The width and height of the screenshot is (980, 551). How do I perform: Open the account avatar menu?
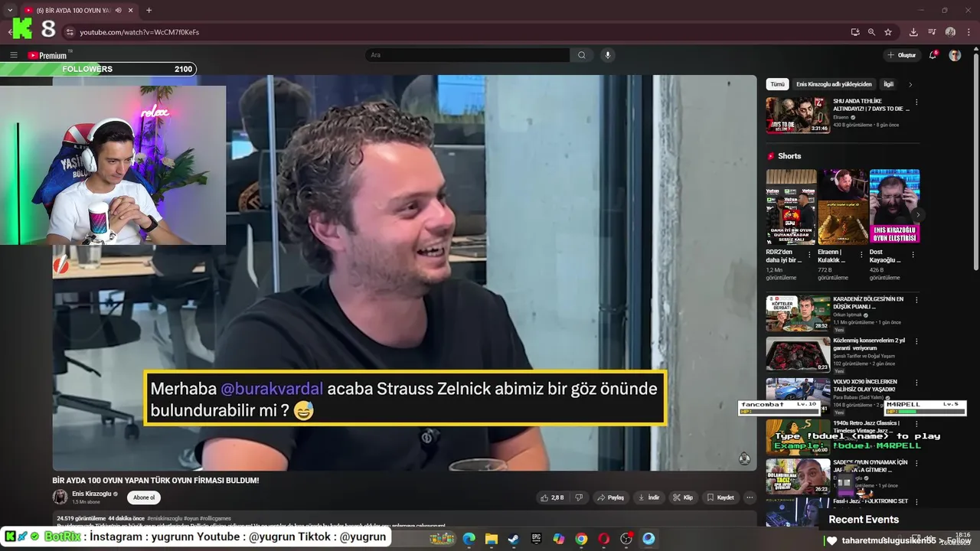tap(955, 55)
